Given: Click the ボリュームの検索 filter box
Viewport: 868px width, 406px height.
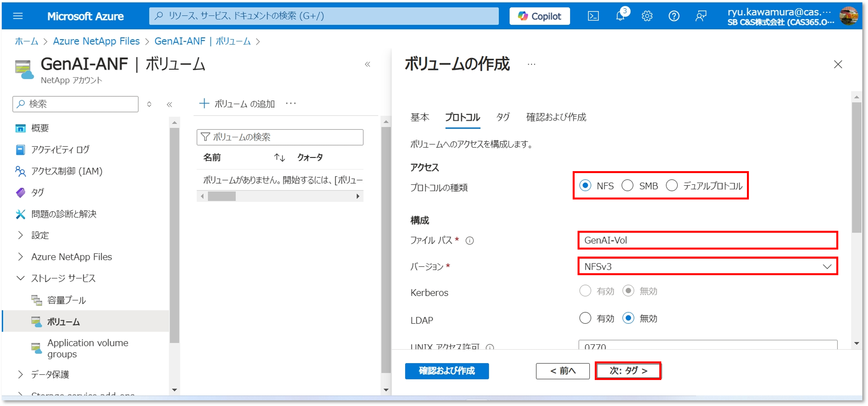Looking at the screenshot, I should (280, 137).
